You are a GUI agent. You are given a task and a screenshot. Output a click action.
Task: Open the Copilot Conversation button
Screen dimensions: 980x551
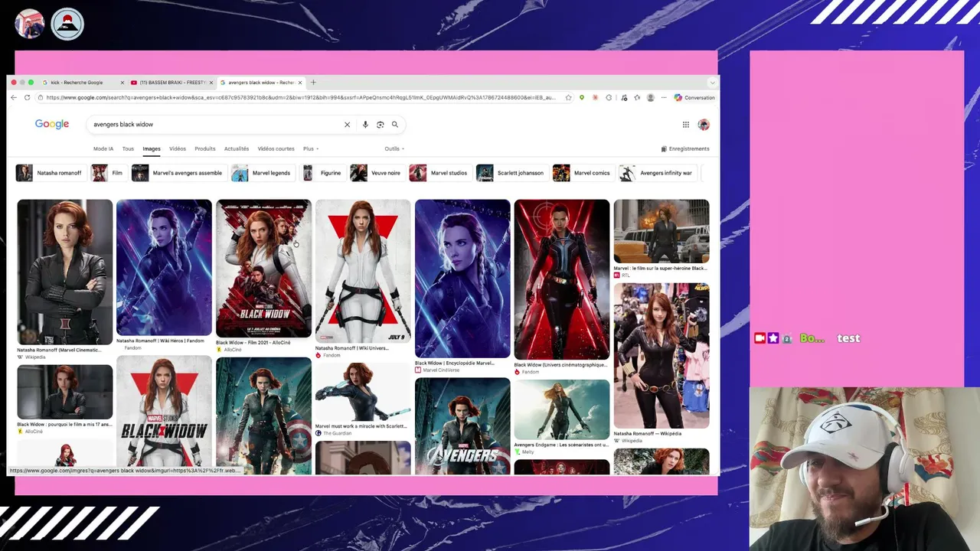[694, 98]
